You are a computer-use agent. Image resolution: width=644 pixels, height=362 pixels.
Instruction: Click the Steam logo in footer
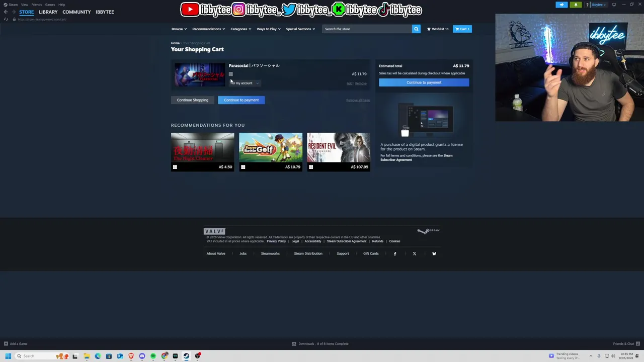428,231
